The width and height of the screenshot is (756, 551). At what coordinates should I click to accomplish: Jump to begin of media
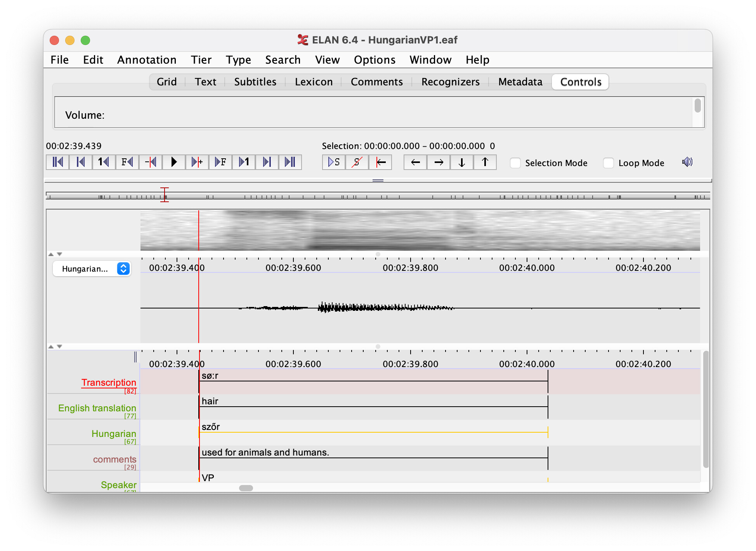pyautogui.click(x=57, y=162)
